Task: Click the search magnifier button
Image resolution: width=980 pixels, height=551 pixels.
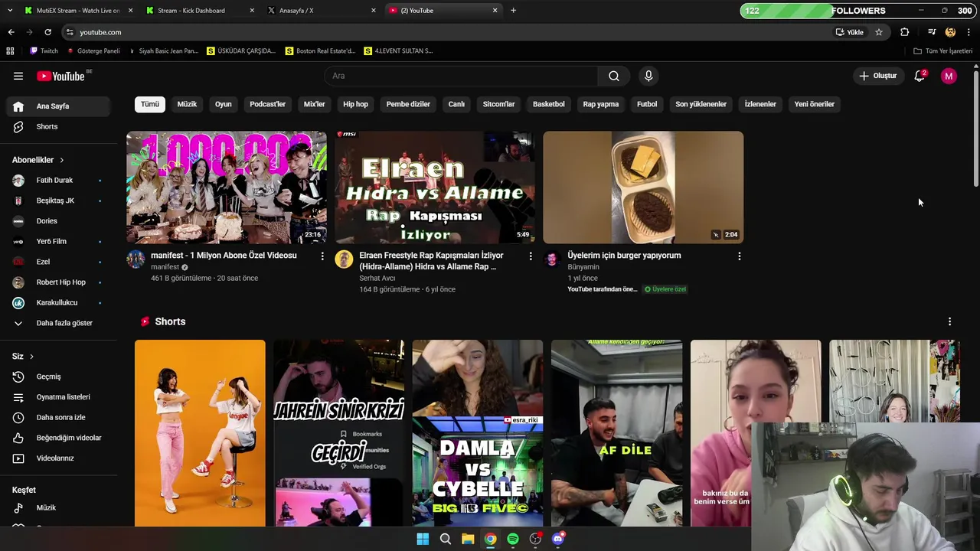Action: (614, 76)
